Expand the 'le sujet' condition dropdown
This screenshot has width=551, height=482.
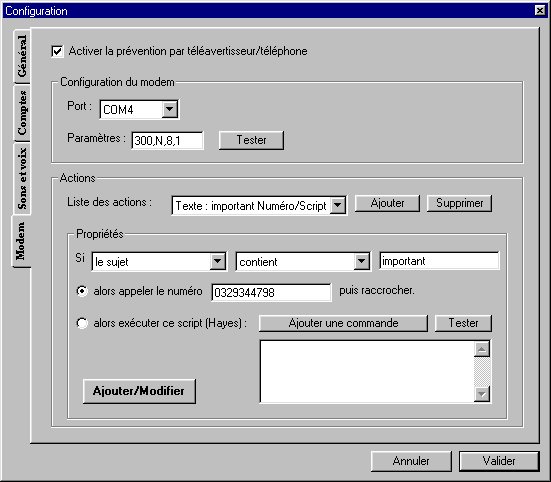pyautogui.click(x=218, y=261)
